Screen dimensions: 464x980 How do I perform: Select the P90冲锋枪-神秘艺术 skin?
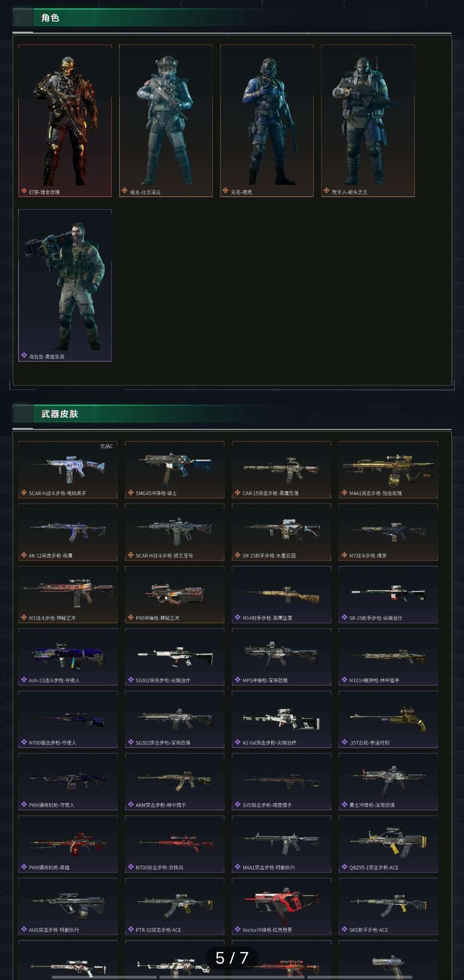click(x=174, y=594)
